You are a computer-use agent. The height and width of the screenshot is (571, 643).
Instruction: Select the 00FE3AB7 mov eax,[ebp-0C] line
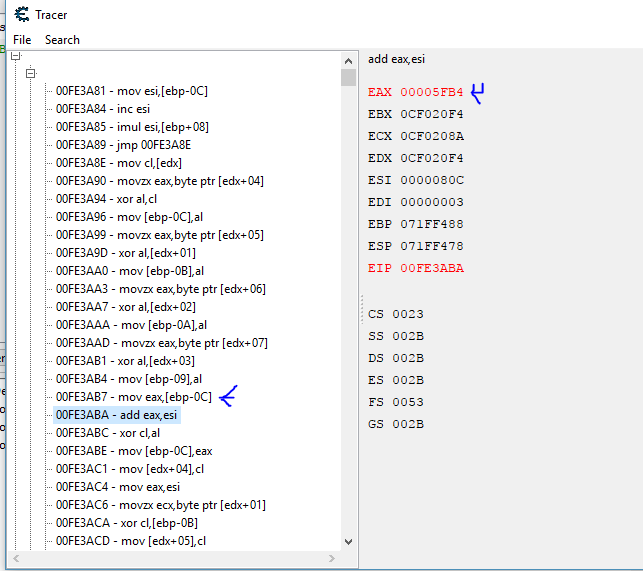click(133, 397)
